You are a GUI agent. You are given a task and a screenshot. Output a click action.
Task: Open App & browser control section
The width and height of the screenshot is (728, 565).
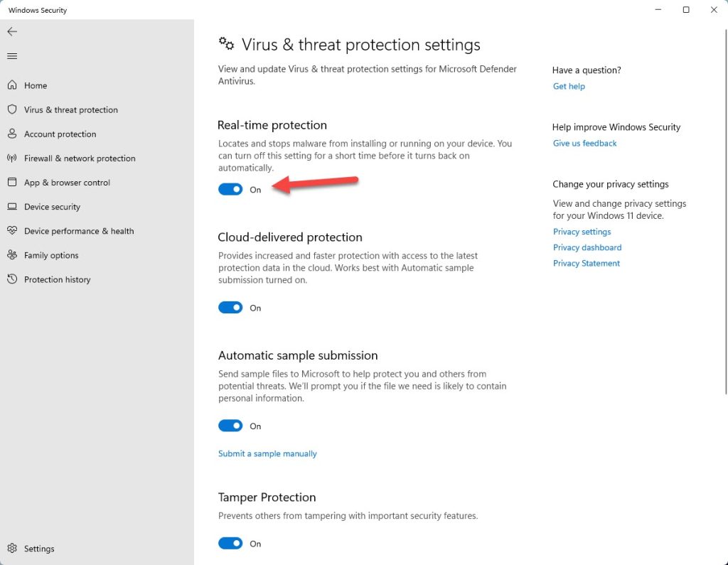click(x=68, y=183)
